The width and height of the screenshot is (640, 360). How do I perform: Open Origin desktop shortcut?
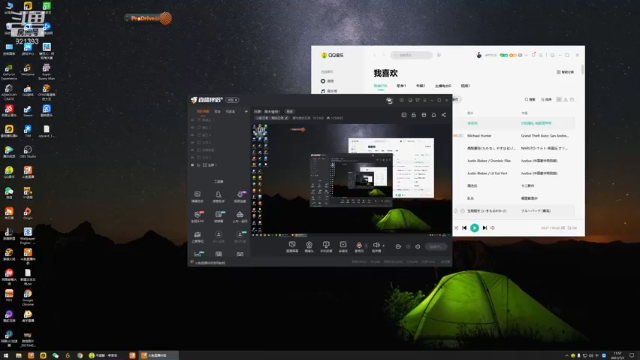point(28,213)
